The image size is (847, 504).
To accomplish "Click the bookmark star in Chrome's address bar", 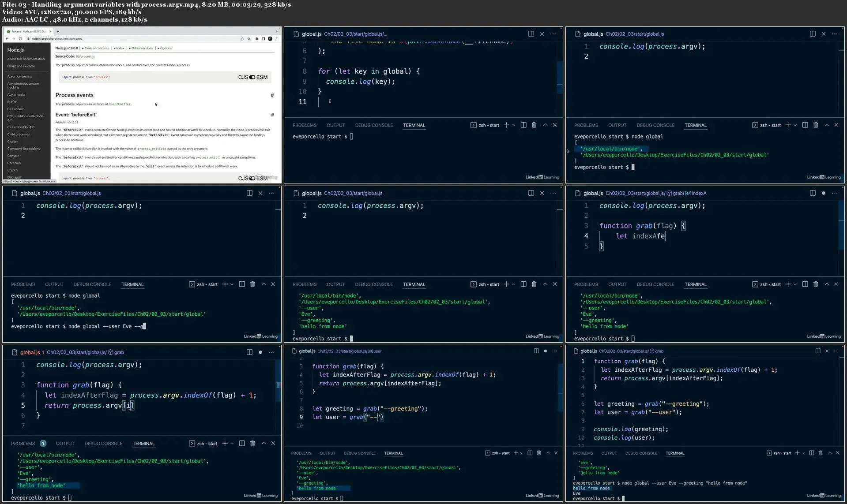I will [x=249, y=39].
